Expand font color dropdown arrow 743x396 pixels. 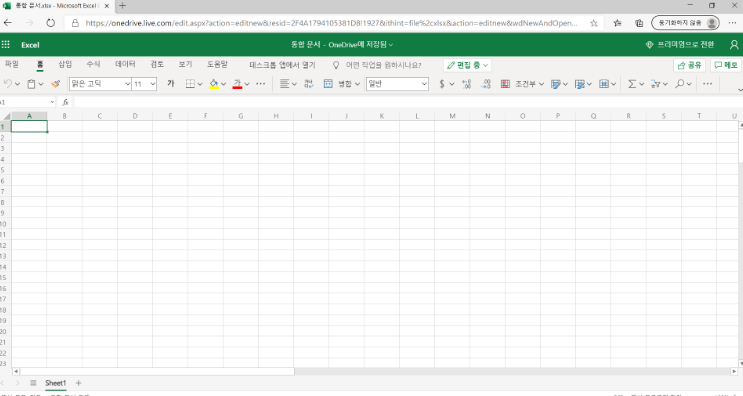tap(247, 84)
